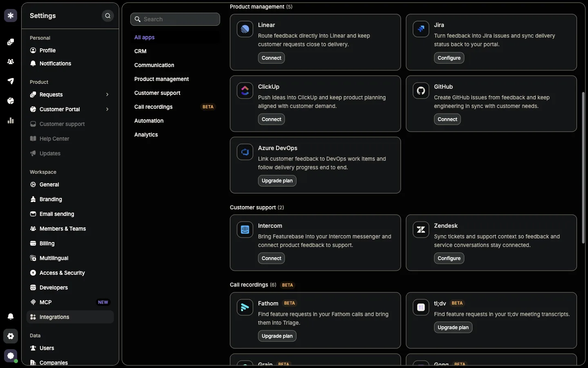Click the paper plane icon in left rail
The height and width of the screenshot is (368, 588).
(11, 81)
